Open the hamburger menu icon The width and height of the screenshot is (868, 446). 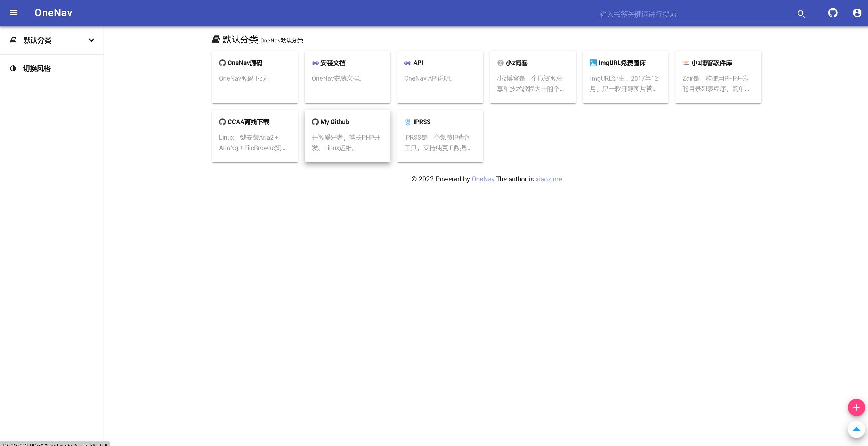(14, 13)
